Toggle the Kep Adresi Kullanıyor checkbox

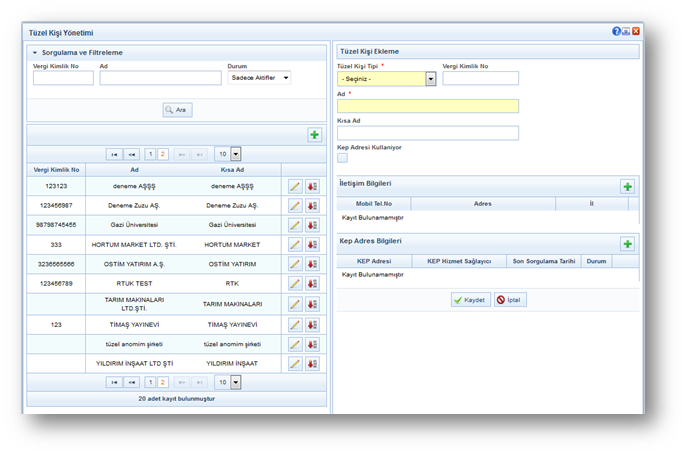(x=342, y=158)
